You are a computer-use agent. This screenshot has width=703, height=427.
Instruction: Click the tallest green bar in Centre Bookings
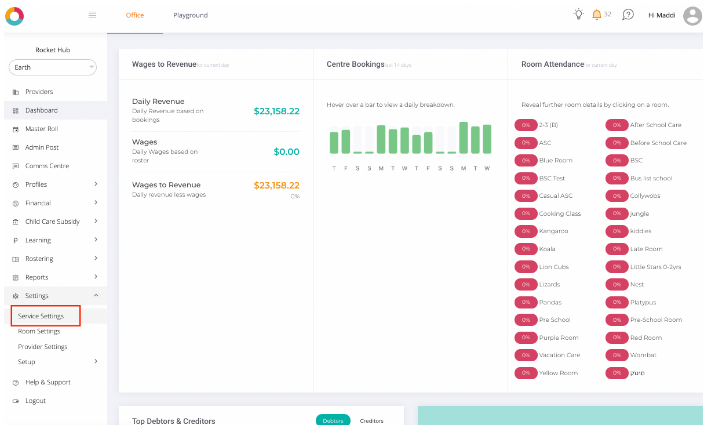coord(463,138)
